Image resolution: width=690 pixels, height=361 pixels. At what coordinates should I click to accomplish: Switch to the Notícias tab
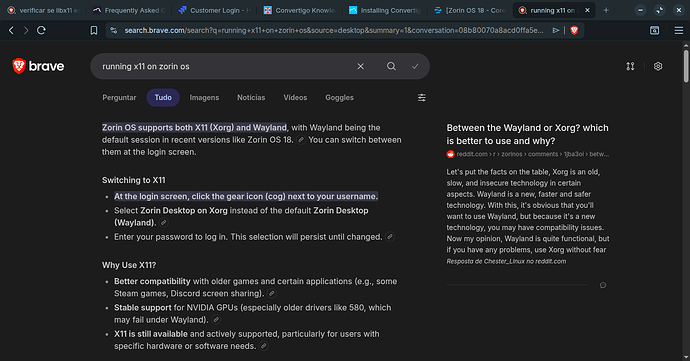251,97
